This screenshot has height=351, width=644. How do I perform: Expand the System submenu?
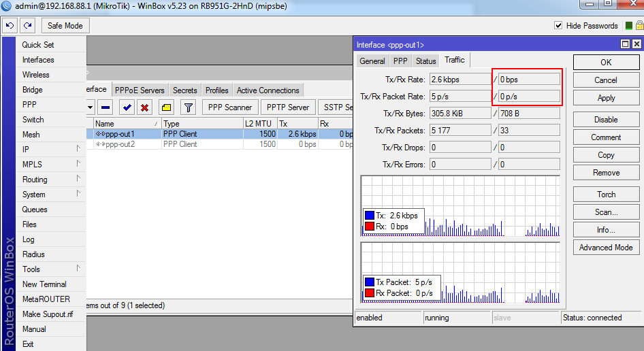pyautogui.click(x=78, y=194)
